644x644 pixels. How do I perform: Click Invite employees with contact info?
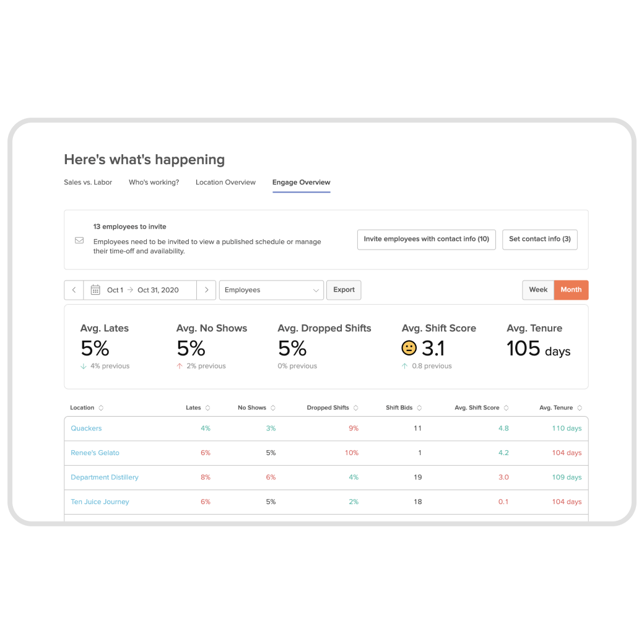[426, 240]
